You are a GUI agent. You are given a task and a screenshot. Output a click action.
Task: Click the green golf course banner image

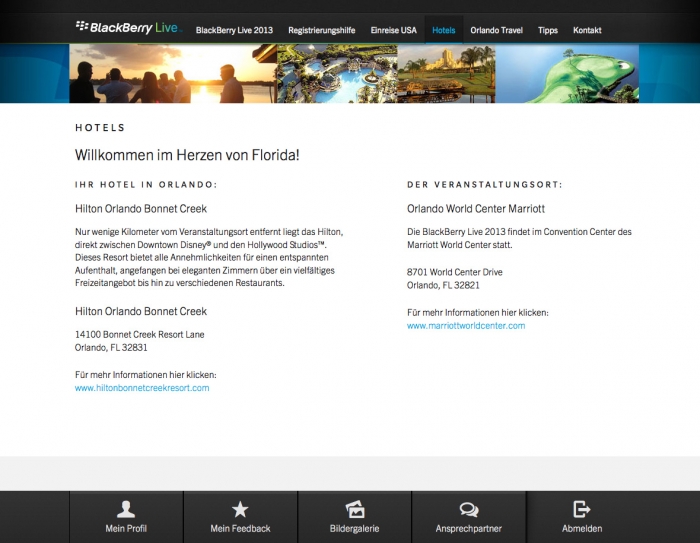(567, 73)
